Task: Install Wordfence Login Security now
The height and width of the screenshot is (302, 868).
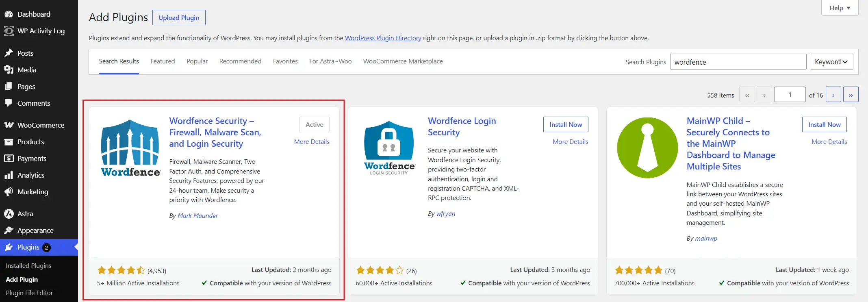Action: click(x=566, y=124)
